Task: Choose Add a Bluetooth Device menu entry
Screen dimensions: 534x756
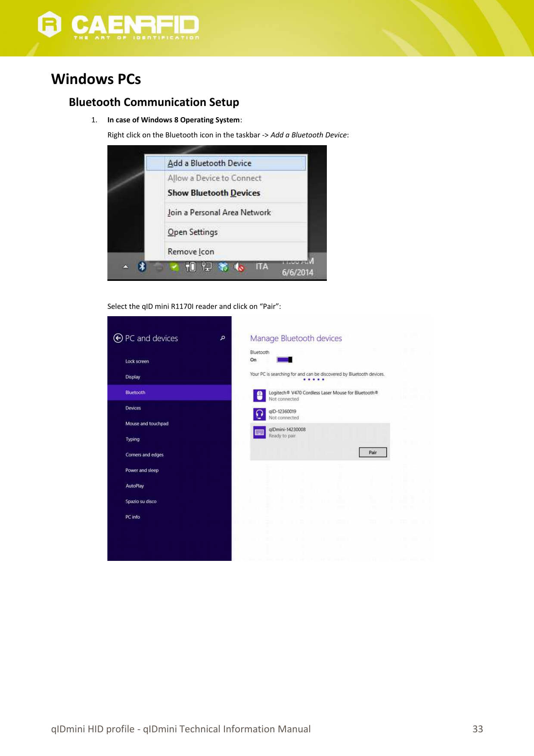Action: click(x=226, y=163)
